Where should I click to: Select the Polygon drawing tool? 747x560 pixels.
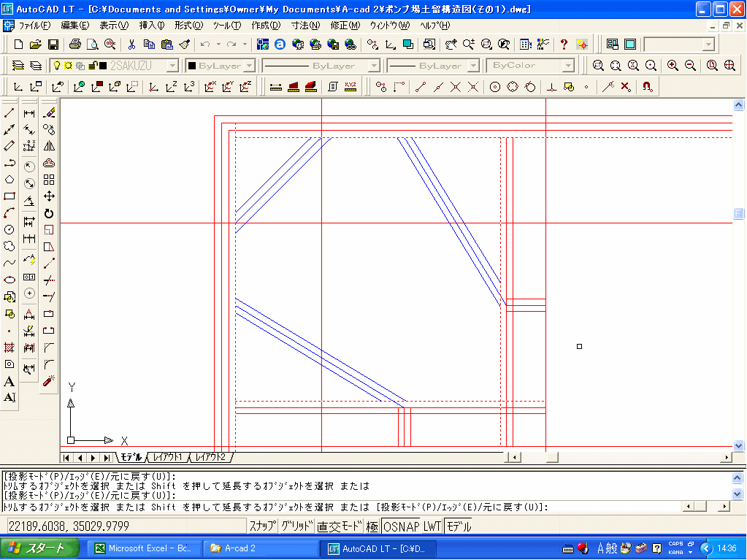(x=9, y=180)
